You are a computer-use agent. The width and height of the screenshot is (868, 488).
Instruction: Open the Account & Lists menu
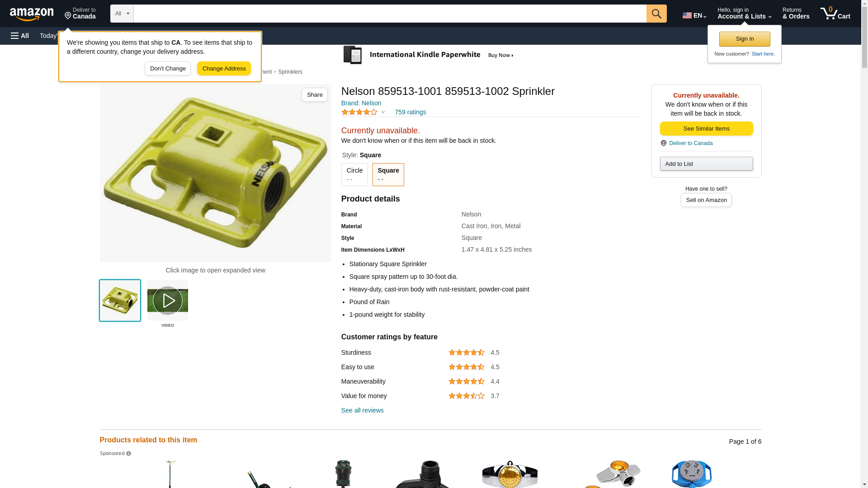tap(744, 13)
